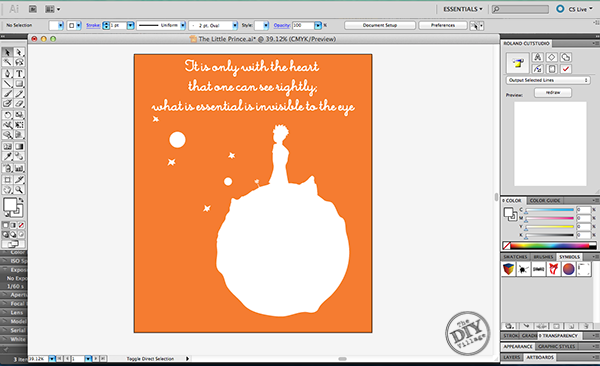Click the Document Setup button
Viewport: 600px width, 366px height.
[380, 25]
